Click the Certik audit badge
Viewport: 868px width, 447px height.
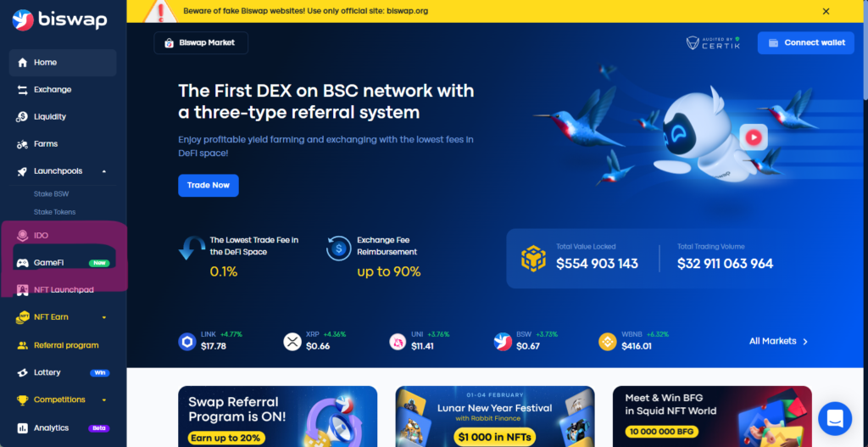tap(713, 42)
